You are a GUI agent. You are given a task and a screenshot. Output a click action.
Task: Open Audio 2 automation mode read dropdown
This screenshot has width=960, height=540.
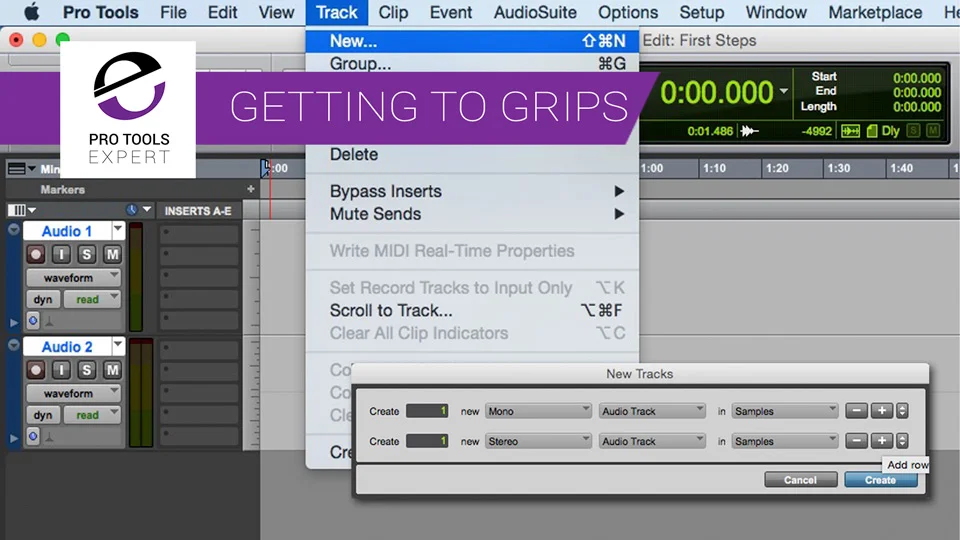point(92,415)
